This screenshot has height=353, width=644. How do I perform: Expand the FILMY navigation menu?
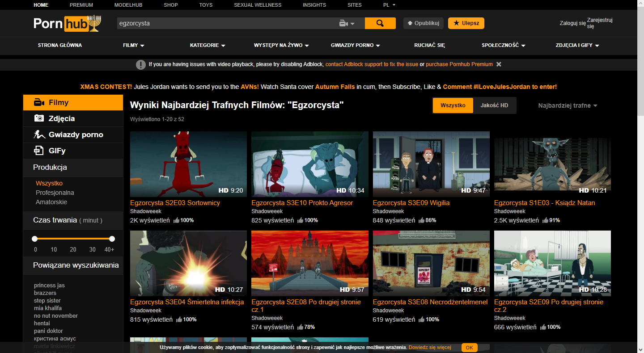click(x=134, y=45)
